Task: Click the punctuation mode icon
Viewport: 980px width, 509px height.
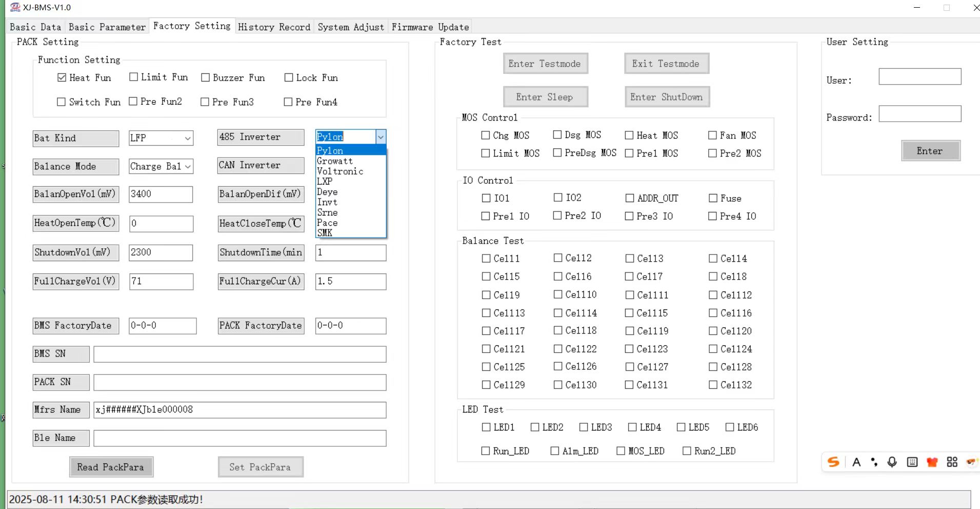Action: tap(874, 462)
